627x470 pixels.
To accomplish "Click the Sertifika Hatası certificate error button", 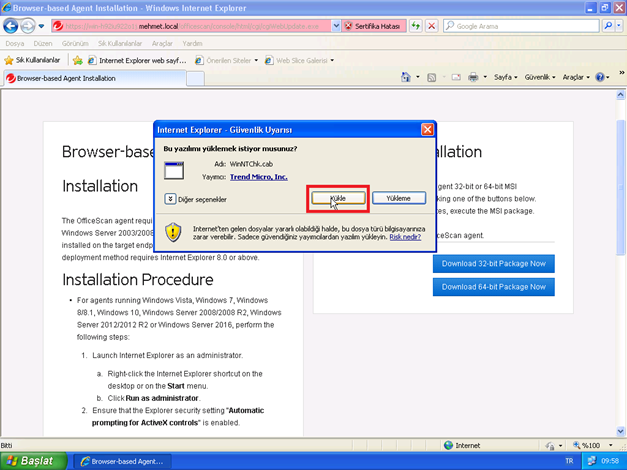I will coord(373,26).
